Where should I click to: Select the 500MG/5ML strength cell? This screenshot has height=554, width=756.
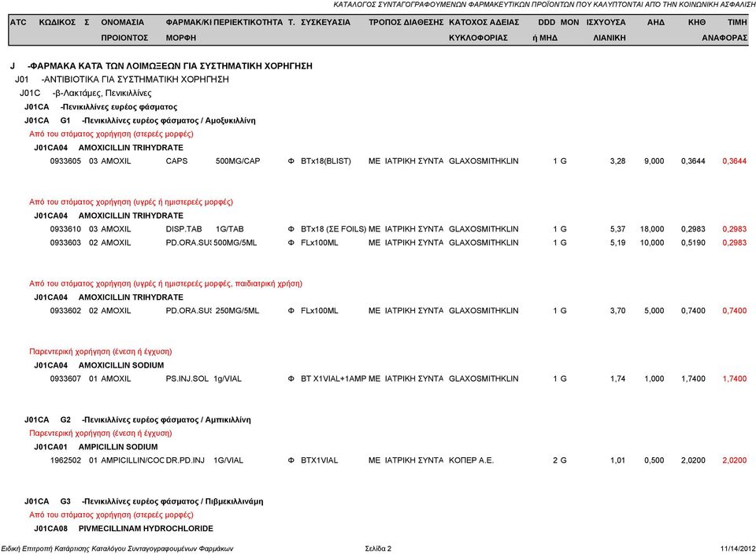coord(235,243)
